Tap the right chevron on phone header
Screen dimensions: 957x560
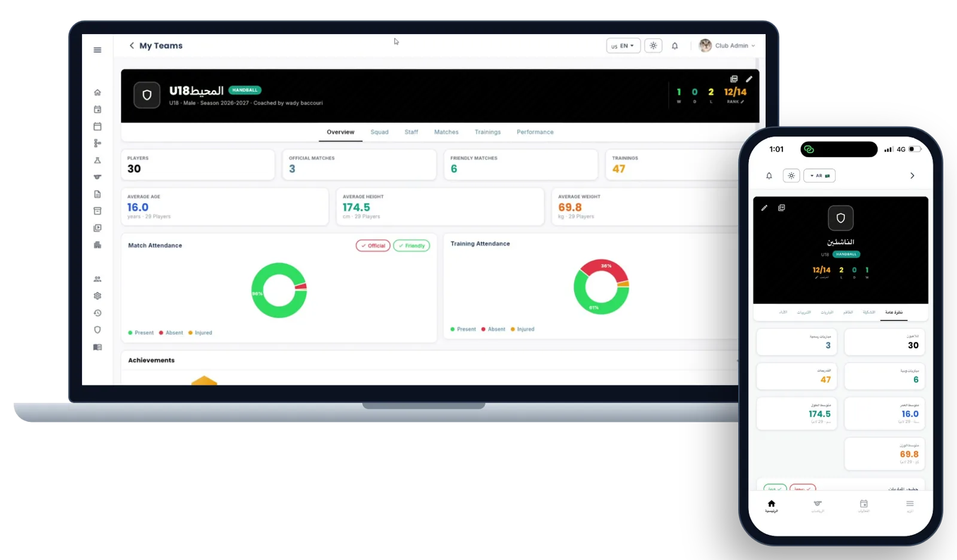pos(912,176)
